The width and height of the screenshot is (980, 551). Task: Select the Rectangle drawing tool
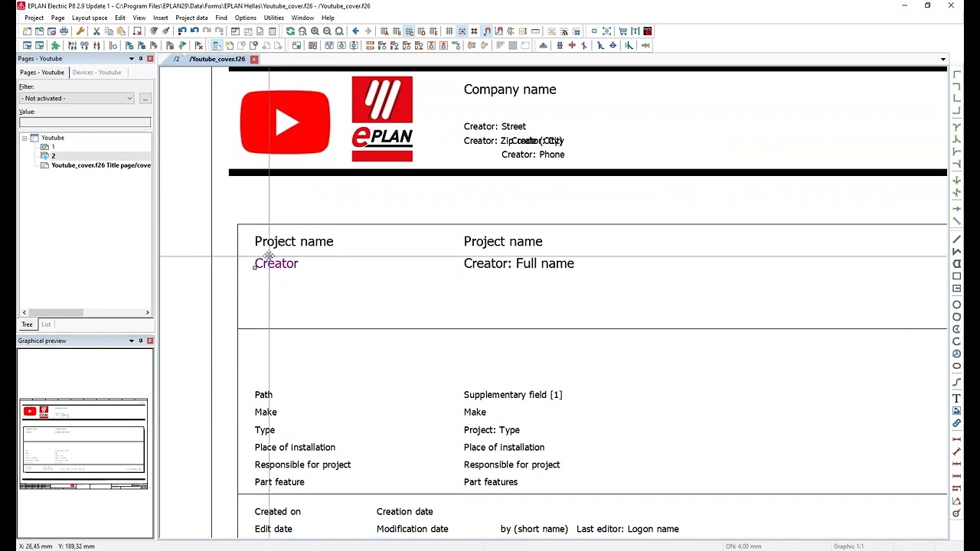[x=957, y=276]
